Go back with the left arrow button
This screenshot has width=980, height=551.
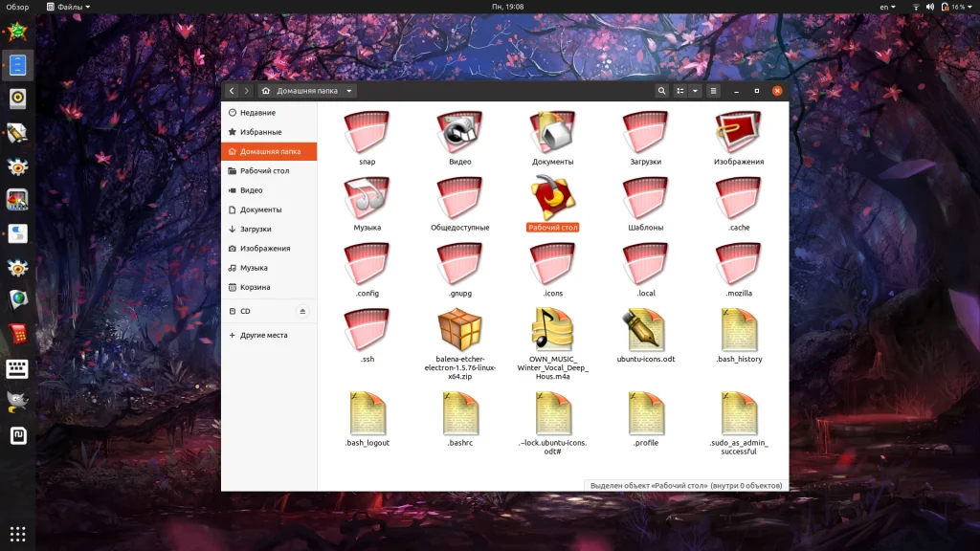click(x=232, y=91)
